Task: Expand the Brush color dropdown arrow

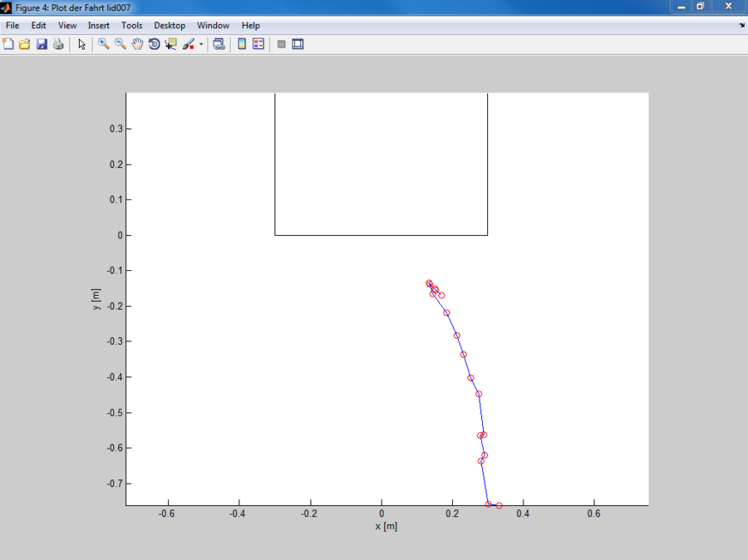Action: (201, 45)
